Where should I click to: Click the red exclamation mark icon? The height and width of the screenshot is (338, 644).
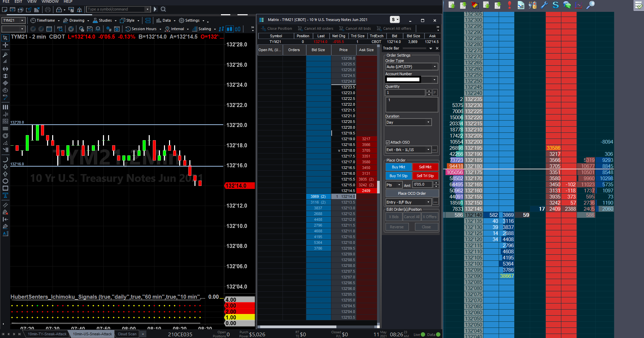(x=510, y=5)
